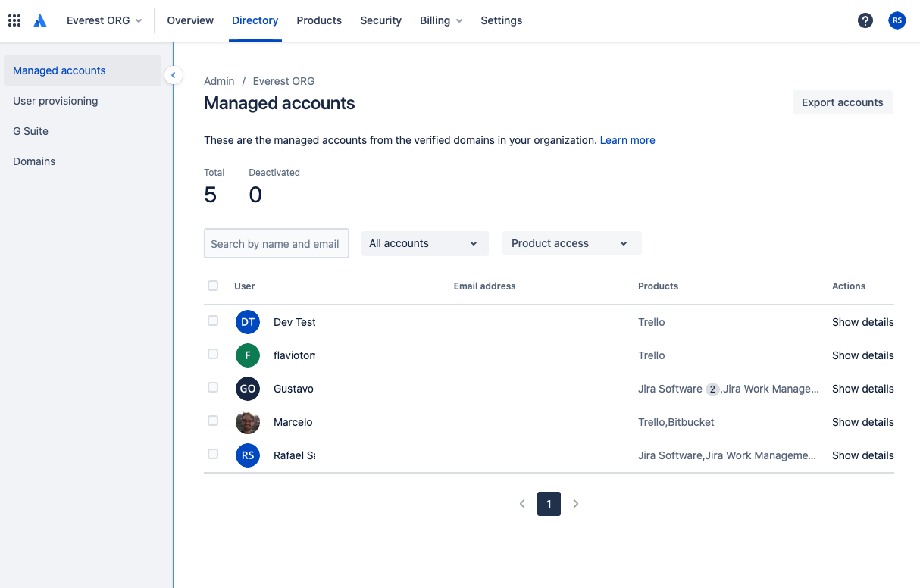Image resolution: width=920 pixels, height=588 pixels.
Task: Switch to the Overview tab
Action: (190, 20)
